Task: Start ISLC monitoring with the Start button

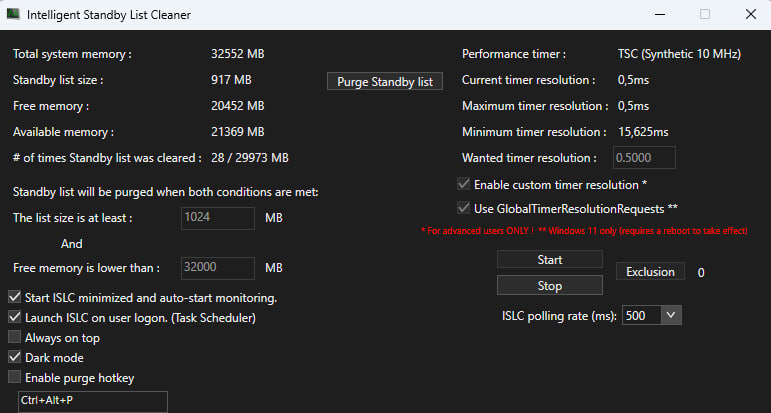Action: [x=550, y=260]
